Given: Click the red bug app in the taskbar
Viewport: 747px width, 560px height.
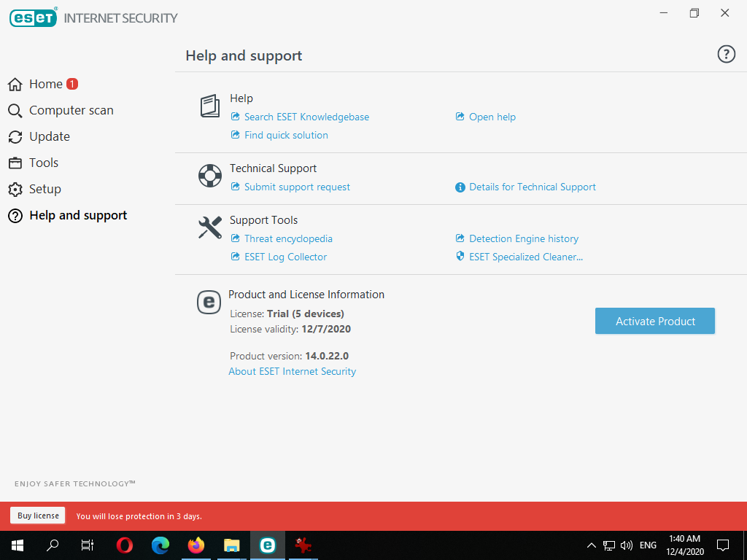Looking at the screenshot, I should coord(303,545).
